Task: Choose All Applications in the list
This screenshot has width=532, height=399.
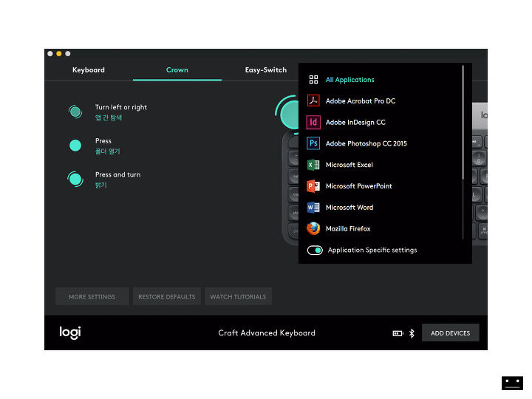Action: click(349, 80)
